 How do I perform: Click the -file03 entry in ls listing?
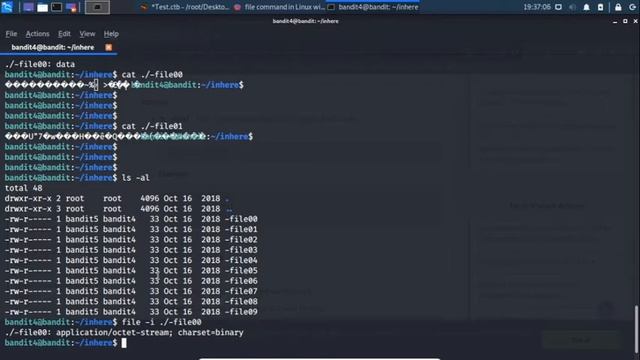241,250
